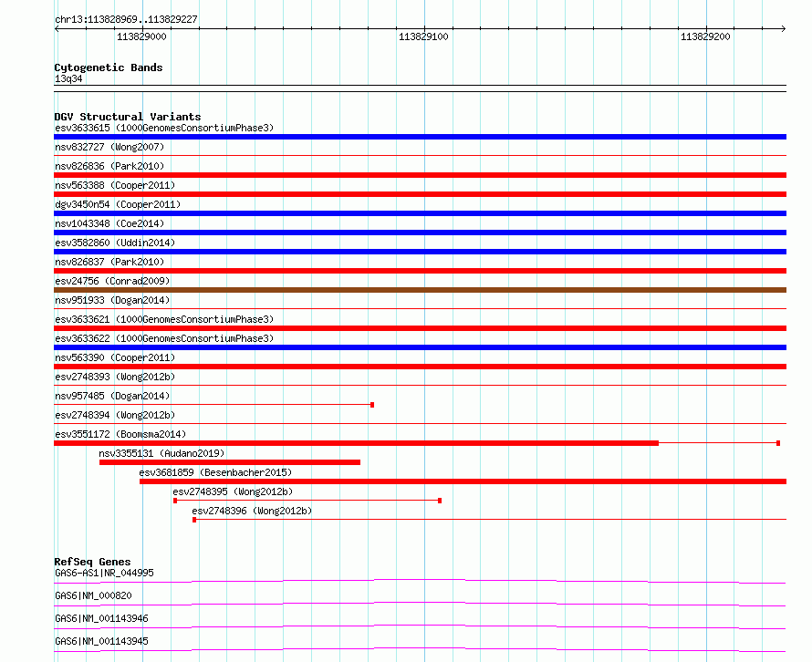This screenshot has height=662, width=812.
Task: Select nsv951933 (Dogan2014) label
Action: 112,300
